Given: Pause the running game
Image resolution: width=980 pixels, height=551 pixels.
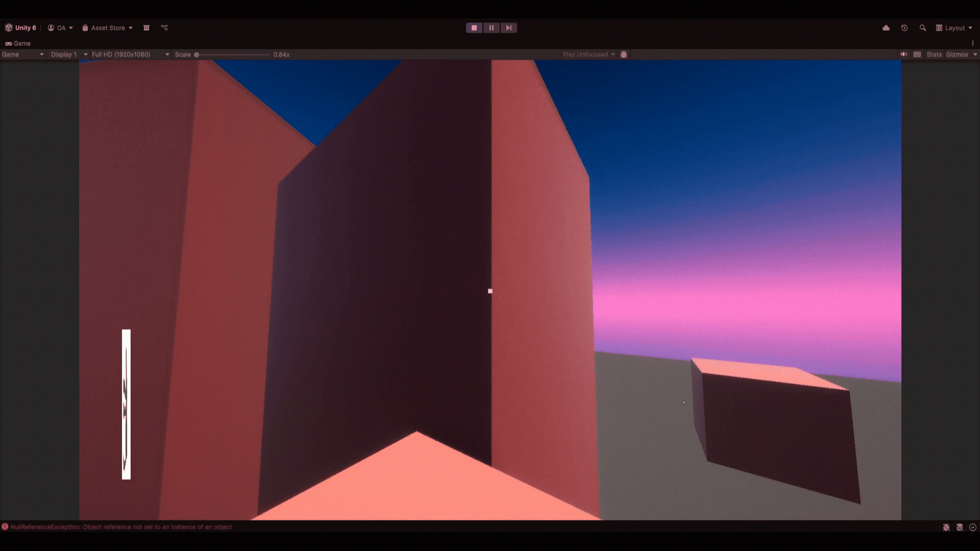Looking at the screenshot, I should (491, 28).
